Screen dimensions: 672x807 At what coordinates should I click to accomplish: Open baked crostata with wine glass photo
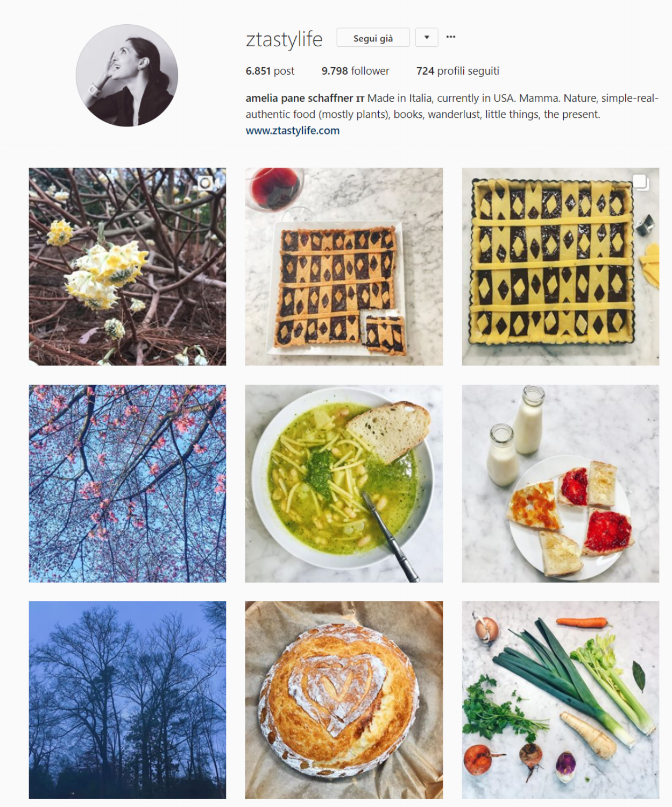(x=344, y=267)
